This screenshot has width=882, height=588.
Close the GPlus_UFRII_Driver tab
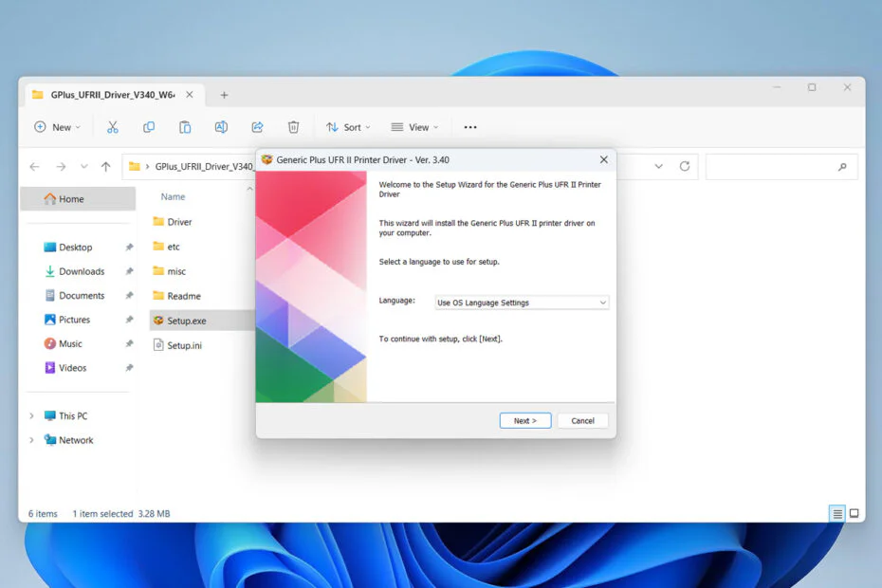click(x=190, y=95)
